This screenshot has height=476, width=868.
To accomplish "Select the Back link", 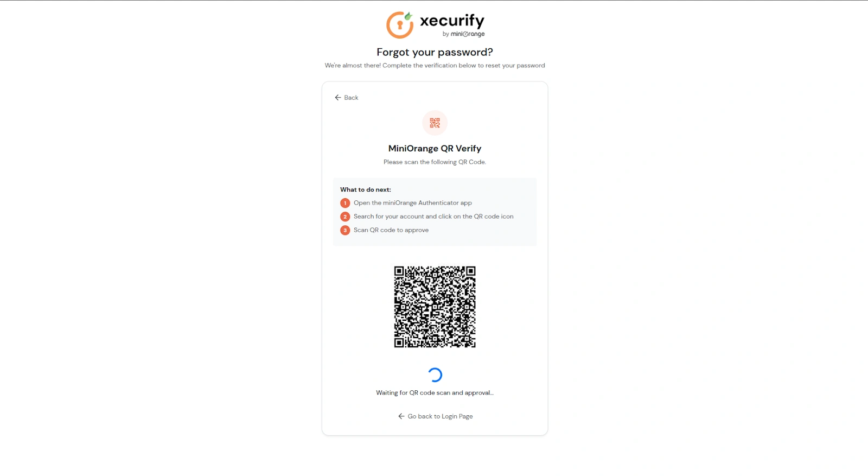I will pos(350,97).
